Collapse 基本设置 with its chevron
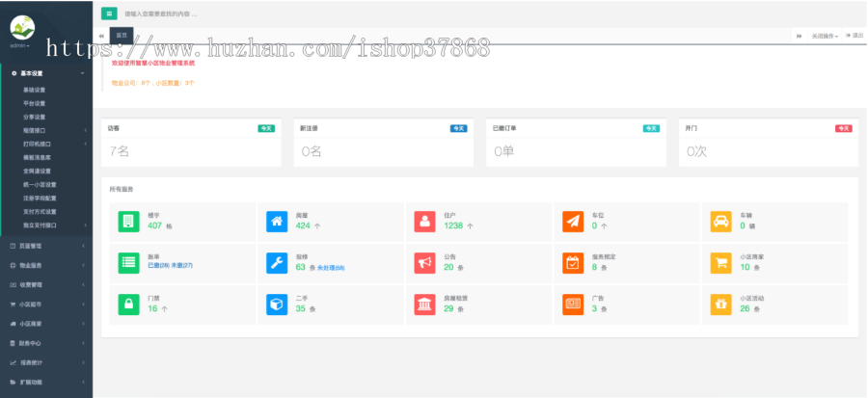 (x=83, y=73)
